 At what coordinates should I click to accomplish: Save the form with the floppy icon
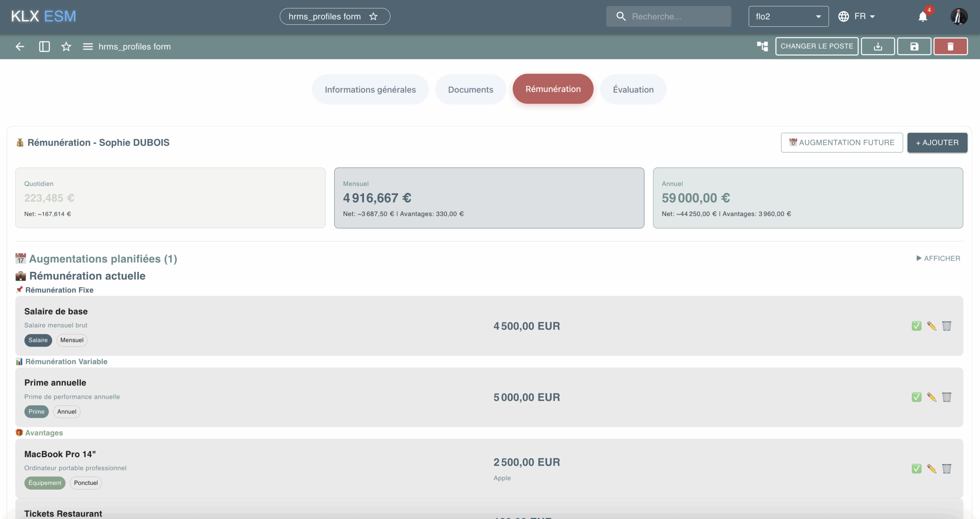coord(914,46)
